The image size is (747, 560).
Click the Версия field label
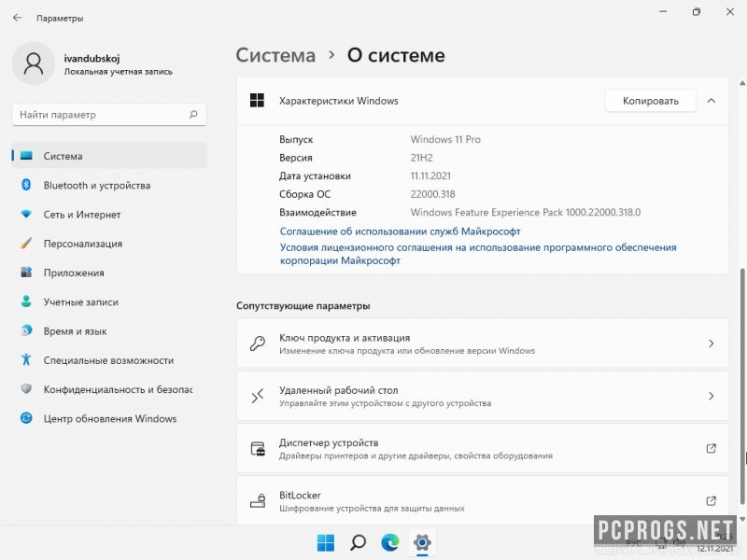tap(296, 158)
